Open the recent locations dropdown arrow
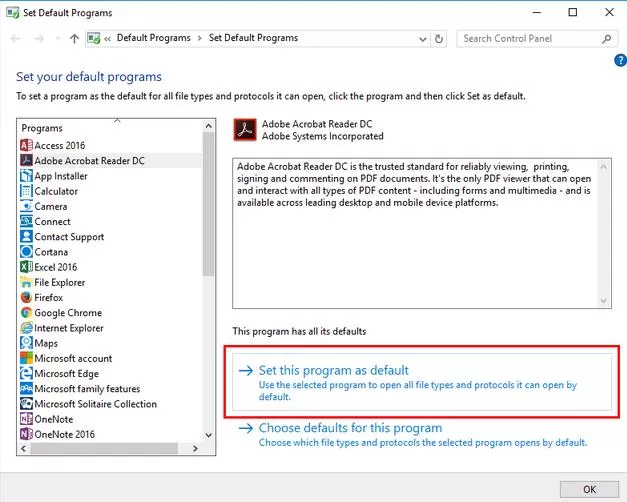 [58, 38]
